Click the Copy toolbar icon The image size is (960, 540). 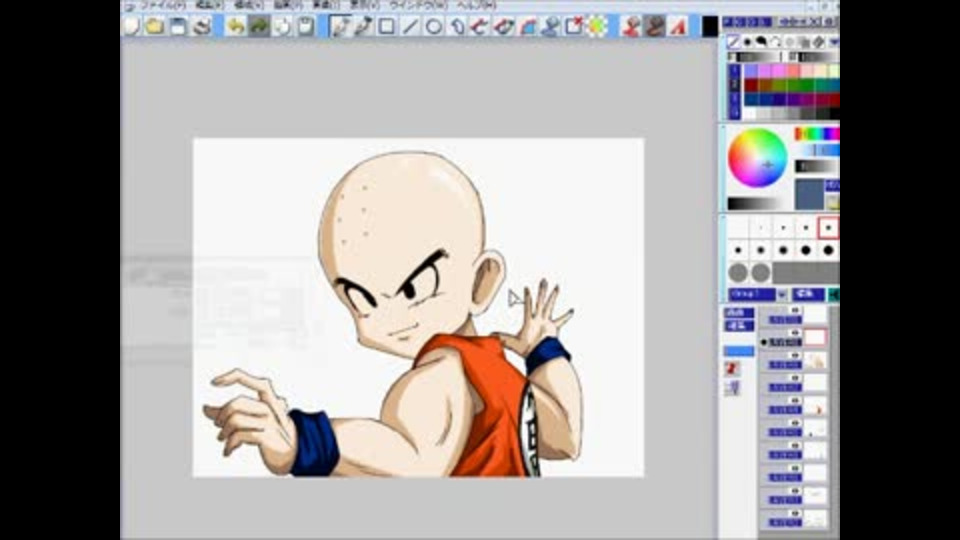282,26
